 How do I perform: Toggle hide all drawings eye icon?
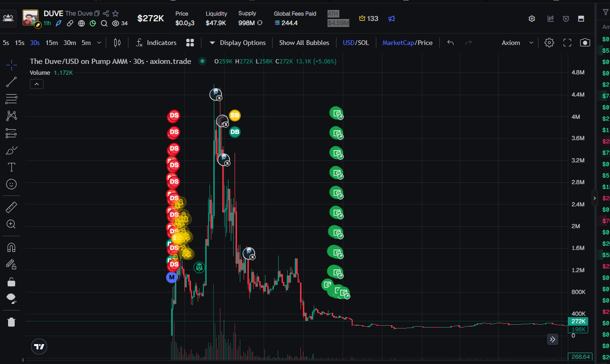pos(11,299)
